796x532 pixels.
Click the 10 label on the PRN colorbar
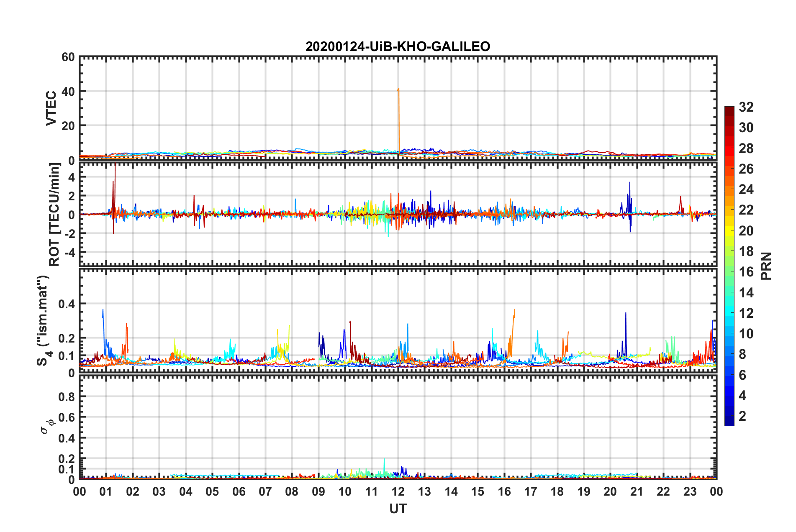tap(746, 334)
